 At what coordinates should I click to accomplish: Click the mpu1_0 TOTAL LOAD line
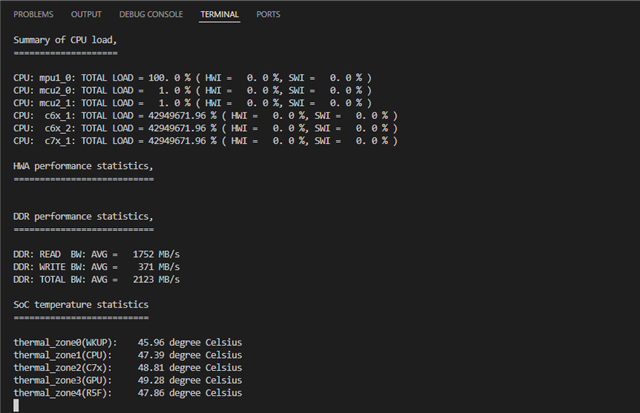192,78
